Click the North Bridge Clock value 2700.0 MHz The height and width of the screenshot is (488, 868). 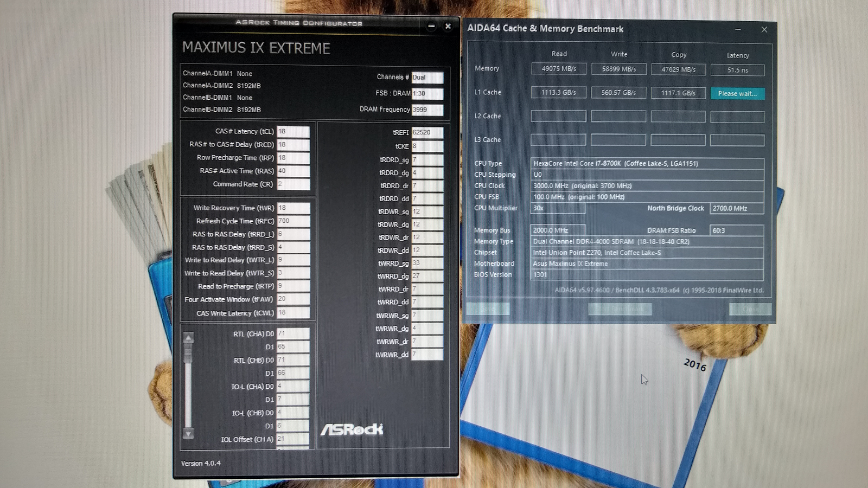(x=737, y=208)
